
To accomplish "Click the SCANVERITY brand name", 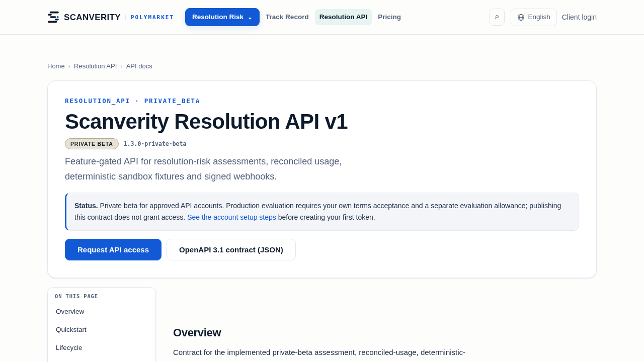I will tap(92, 17).
